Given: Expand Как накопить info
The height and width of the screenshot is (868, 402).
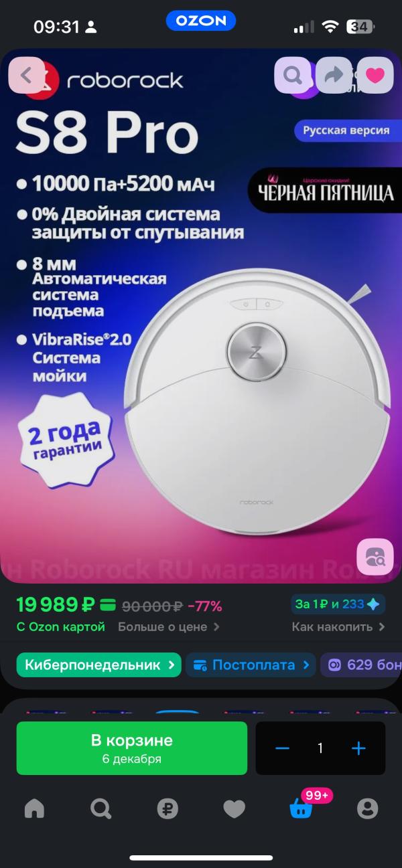Looking at the screenshot, I should [338, 627].
